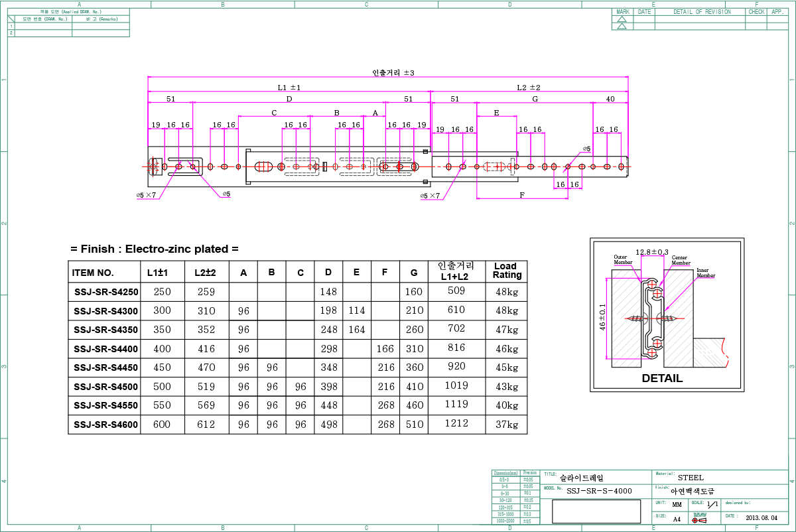Select item SSJ-SR-S4350 in the table
This screenshot has width=796, height=532.
pyautogui.click(x=106, y=330)
